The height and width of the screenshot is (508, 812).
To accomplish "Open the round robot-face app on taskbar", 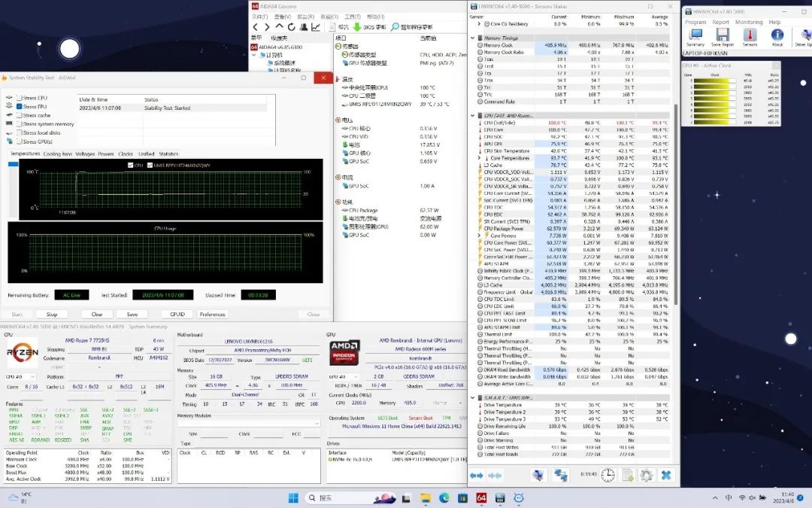I will click(518, 497).
